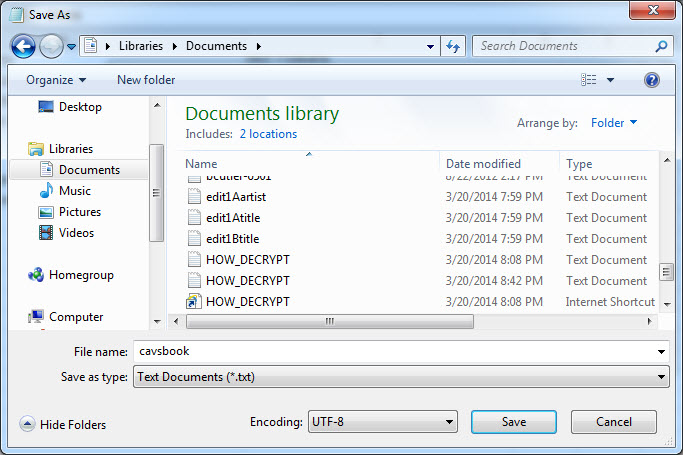Open the Help question mark icon
Viewport: 683px width, 455px height.
point(652,80)
